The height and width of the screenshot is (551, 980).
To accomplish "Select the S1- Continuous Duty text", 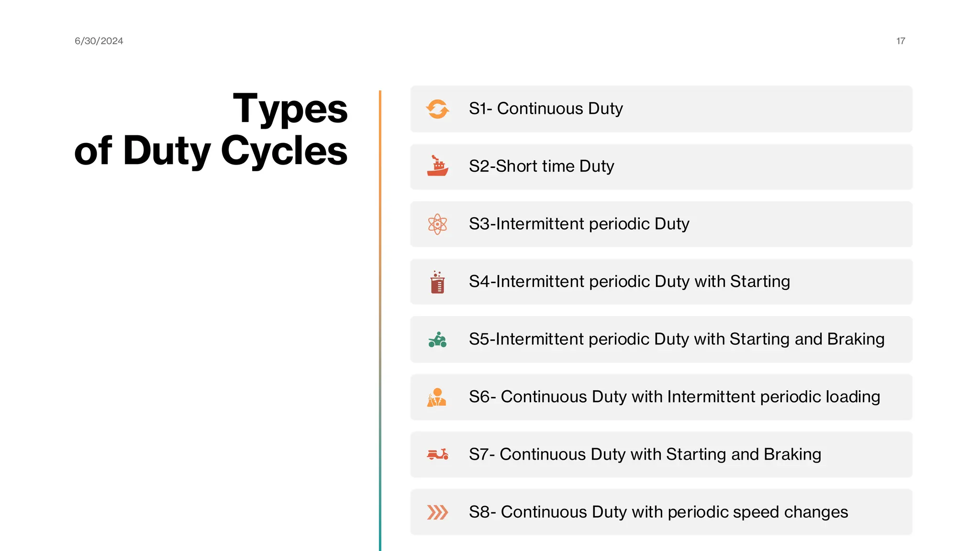I will click(x=546, y=109).
